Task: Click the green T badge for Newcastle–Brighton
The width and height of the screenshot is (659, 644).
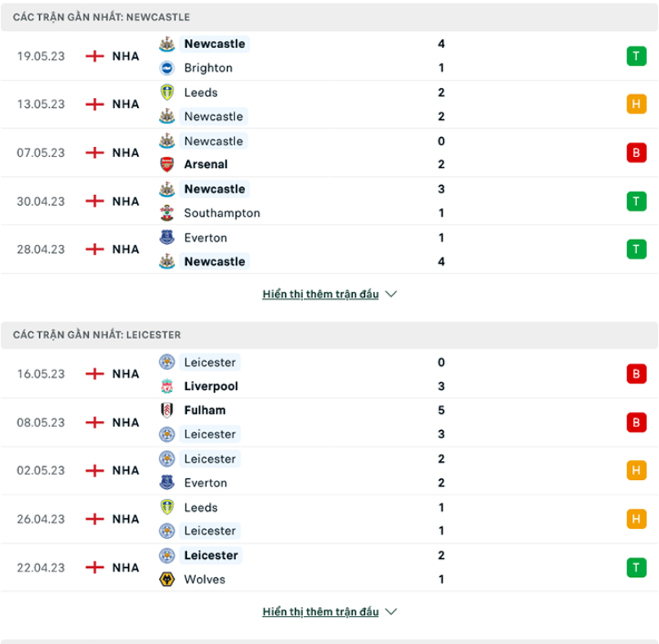Action: point(636,56)
